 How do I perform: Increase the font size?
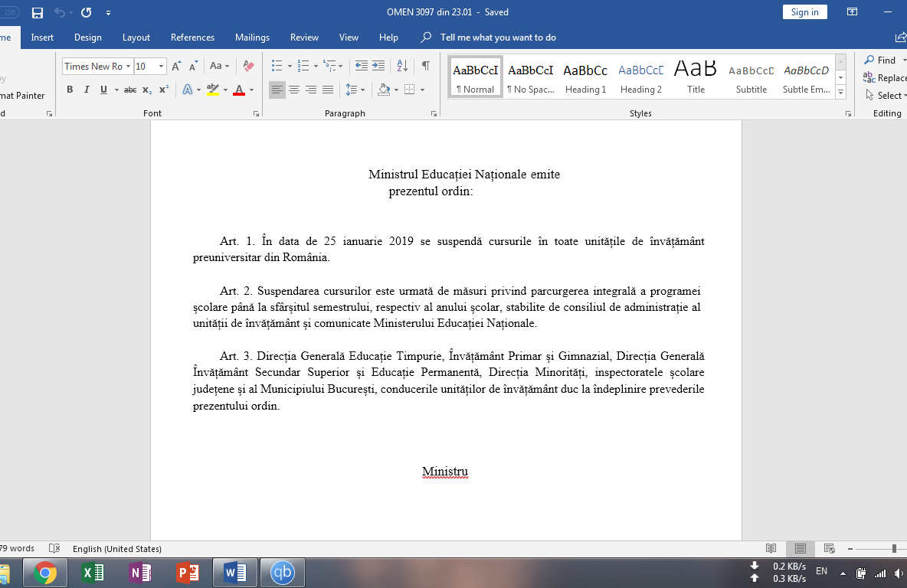click(175, 67)
